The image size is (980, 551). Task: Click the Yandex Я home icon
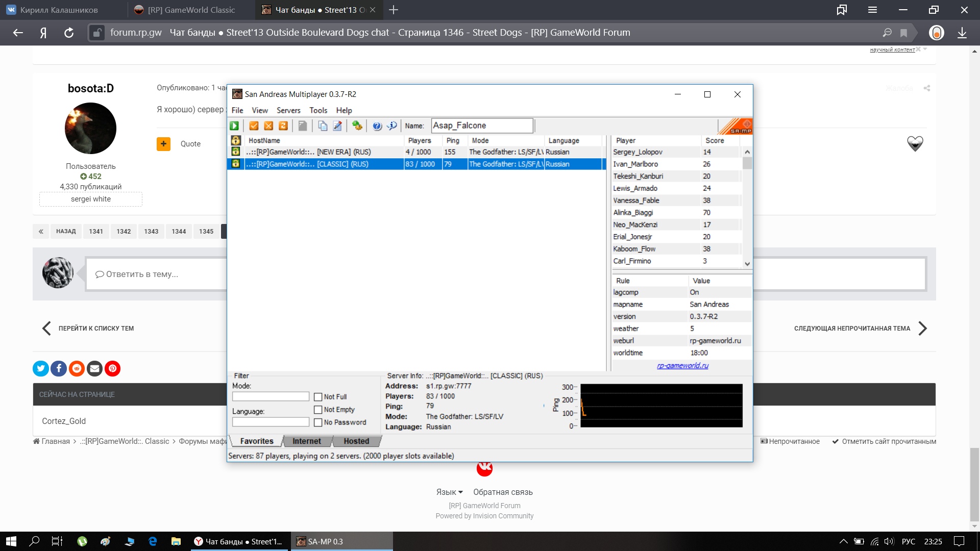tap(43, 33)
